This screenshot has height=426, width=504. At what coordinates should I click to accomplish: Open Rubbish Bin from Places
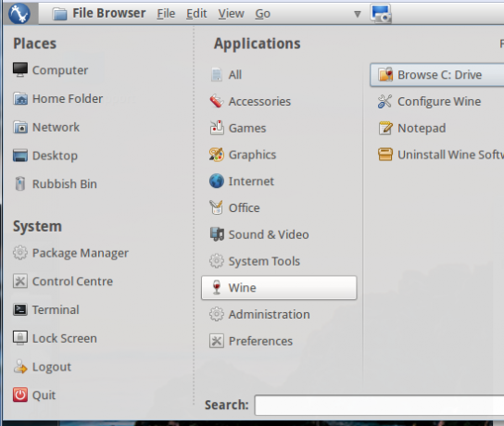(x=55, y=184)
